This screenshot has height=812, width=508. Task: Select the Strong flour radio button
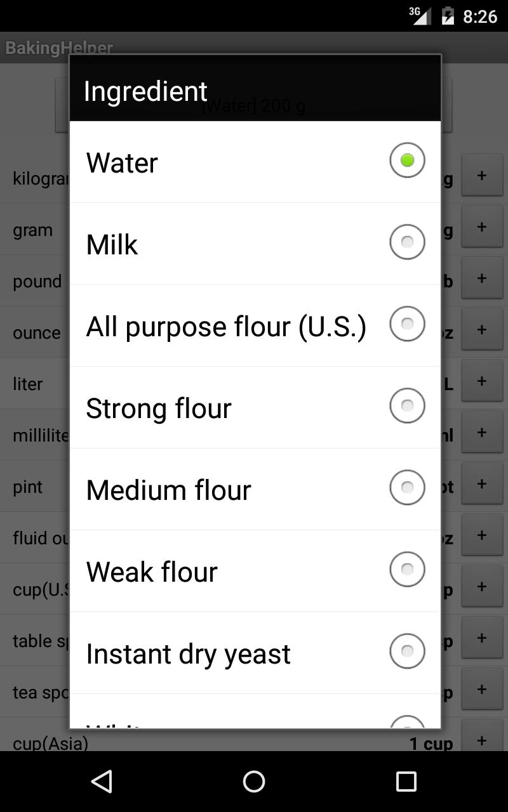coord(407,406)
